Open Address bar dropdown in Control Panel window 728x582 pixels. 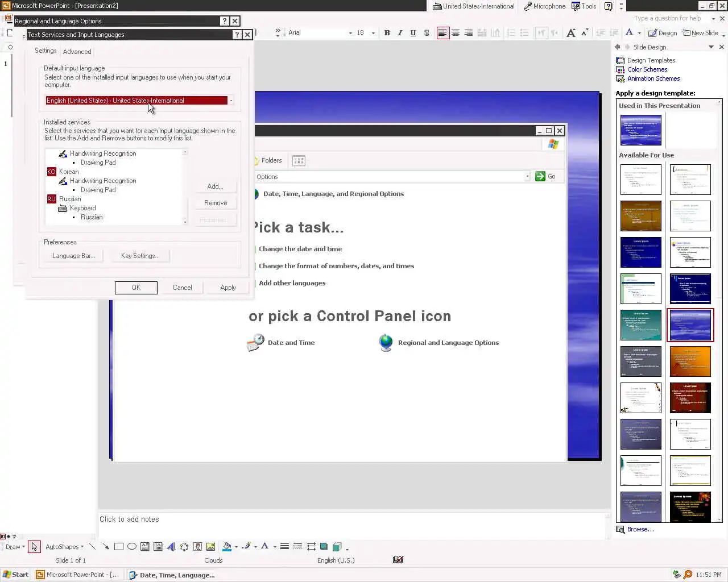[527, 177]
